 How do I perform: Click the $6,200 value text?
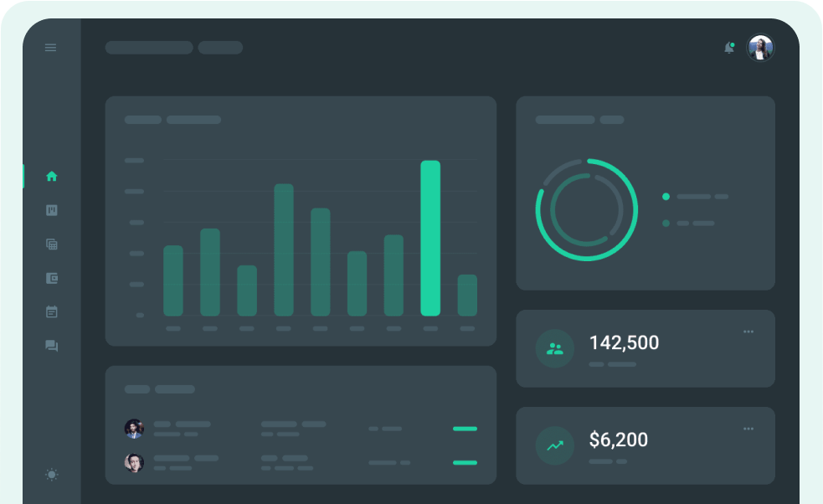pos(618,440)
